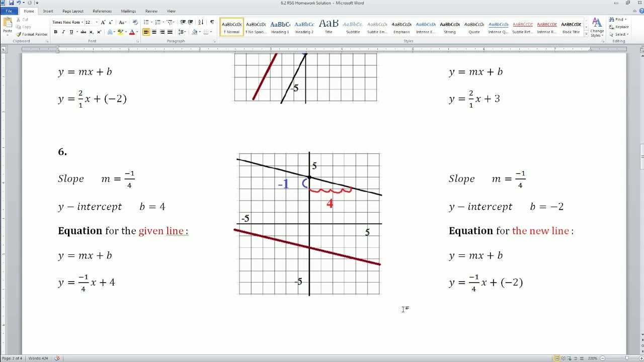Minimize the ribbon with the caret icon
The width and height of the screenshot is (644, 362).
pos(634,11)
